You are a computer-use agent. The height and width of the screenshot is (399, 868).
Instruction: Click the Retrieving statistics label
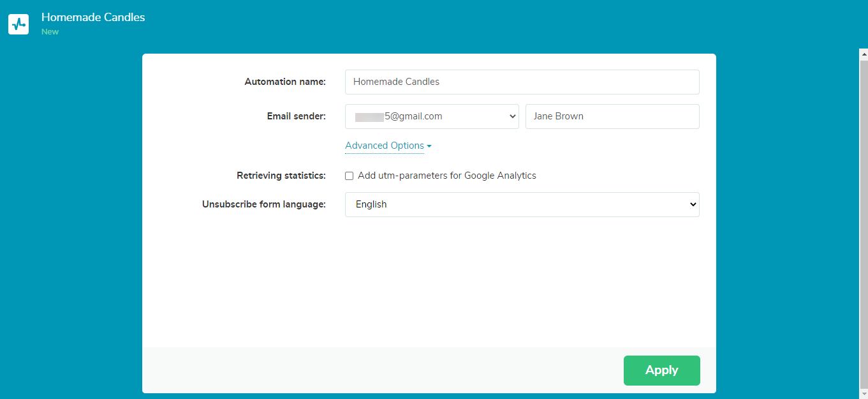pyautogui.click(x=281, y=176)
